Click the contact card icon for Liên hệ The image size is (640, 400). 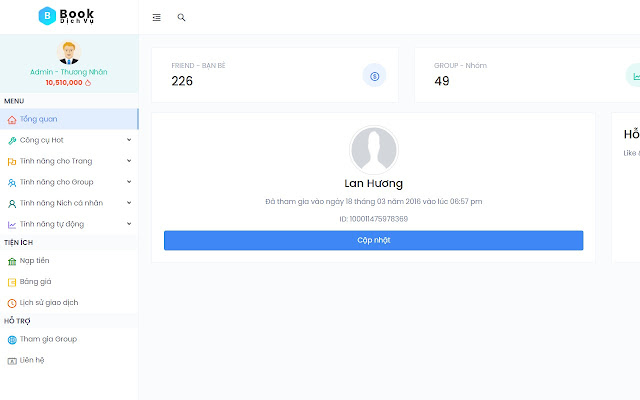12,361
